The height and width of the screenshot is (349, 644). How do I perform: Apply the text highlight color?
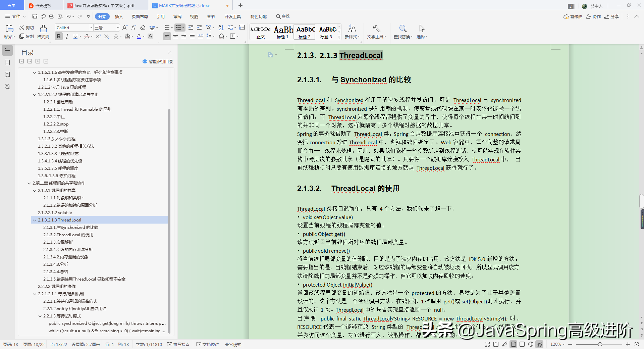pos(127,36)
